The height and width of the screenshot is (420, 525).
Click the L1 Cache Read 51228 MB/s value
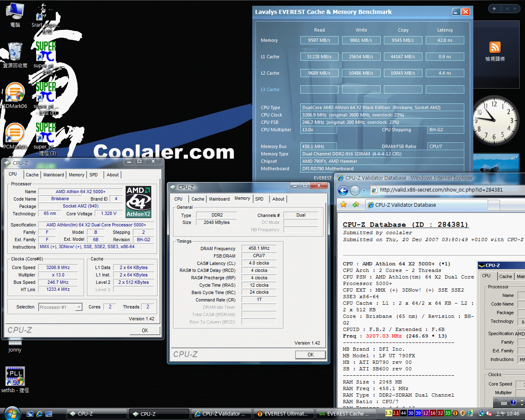pos(319,57)
